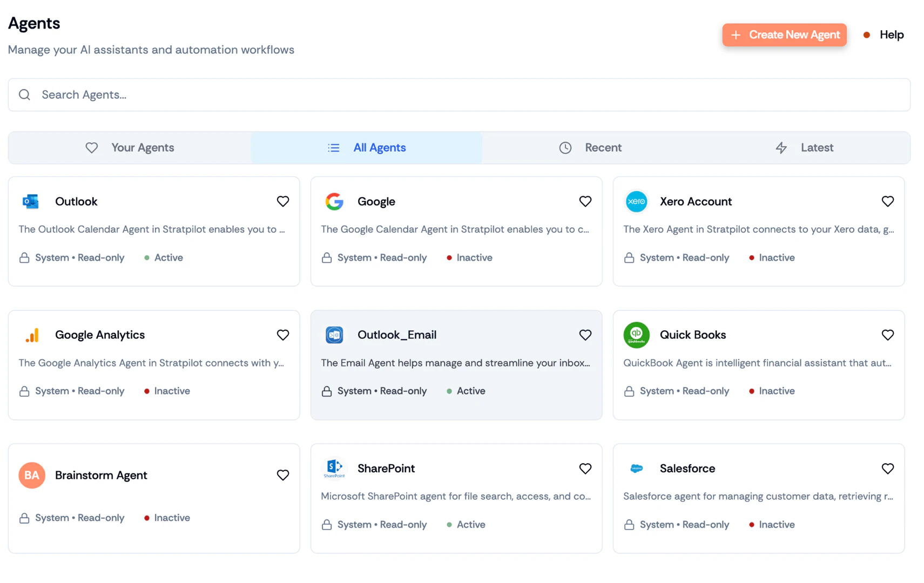Favorite the Quick Books agent
Viewport: 924px width, 583px height.
coord(887,335)
